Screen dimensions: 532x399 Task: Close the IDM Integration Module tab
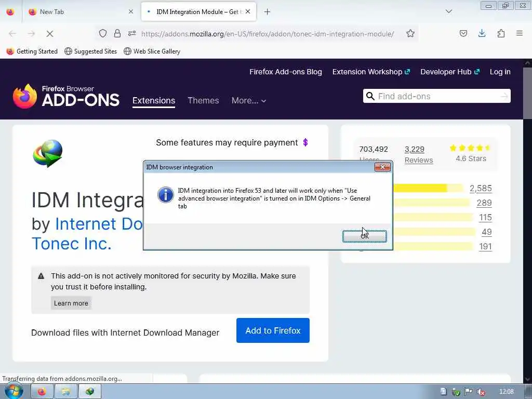pyautogui.click(x=248, y=11)
